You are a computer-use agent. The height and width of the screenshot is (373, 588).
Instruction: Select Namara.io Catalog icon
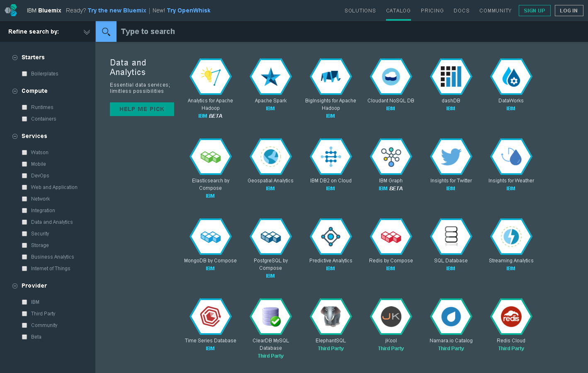click(x=451, y=317)
